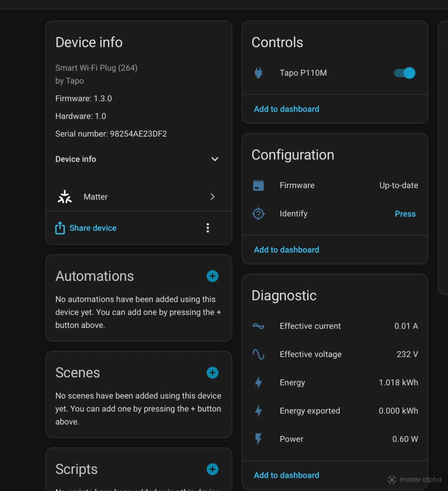
Task: Click the Effective voltage sine icon
Action: pyautogui.click(x=258, y=354)
